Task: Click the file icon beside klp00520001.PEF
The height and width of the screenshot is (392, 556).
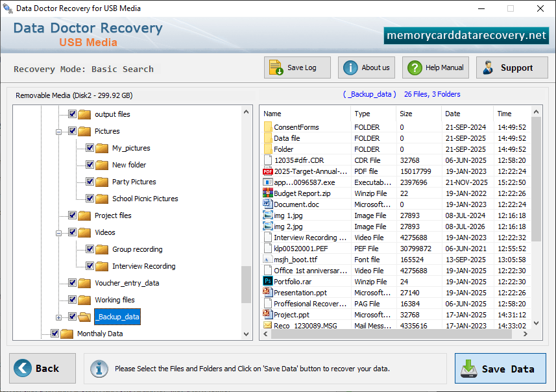Action: coord(268,248)
